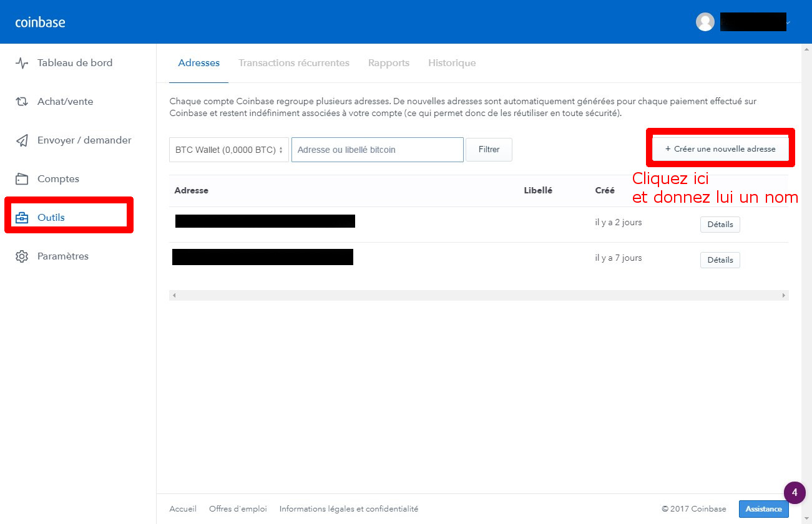Image resolution: width=812 pixels, height=524 pixels.
Task: Open the purple notification badge showing 4
Action: [x=795, y=492]
